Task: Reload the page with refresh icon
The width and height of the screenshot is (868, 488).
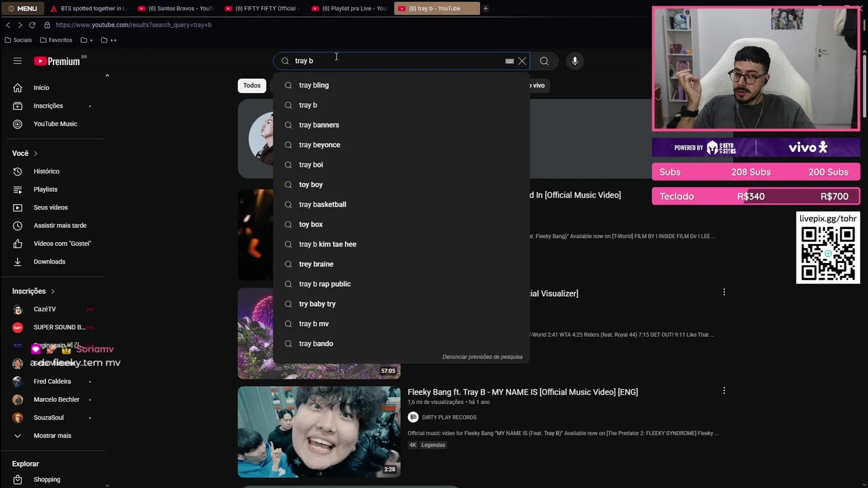Action: pyautogui.click(x=32, y=25)
